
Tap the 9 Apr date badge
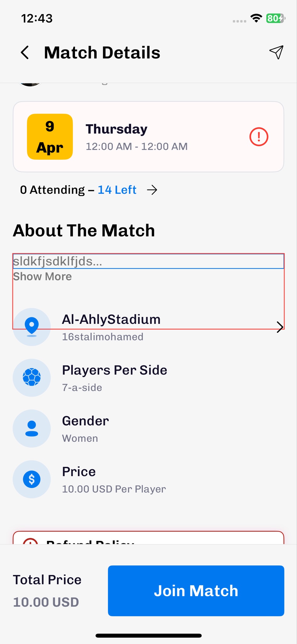pyautogui.click(x=50, y=137)
